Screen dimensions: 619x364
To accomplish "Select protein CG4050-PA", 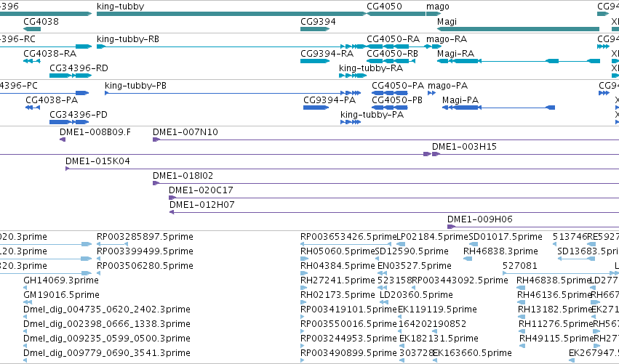I will click(x=390, y=93).
